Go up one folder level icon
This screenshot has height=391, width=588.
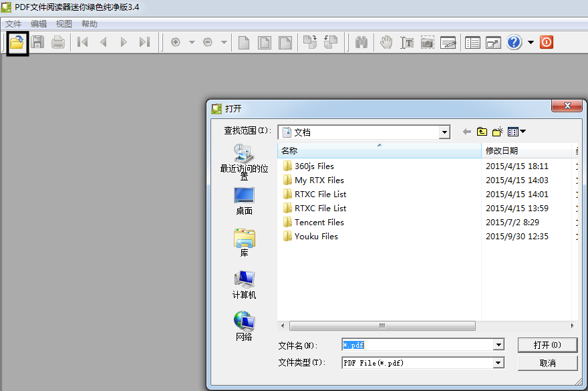(x=482, y=132)
